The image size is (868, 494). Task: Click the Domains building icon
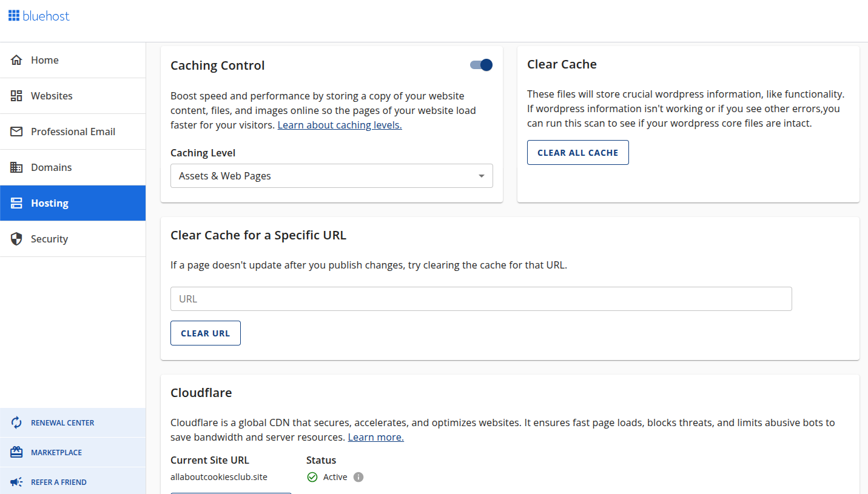click(16, 167)
